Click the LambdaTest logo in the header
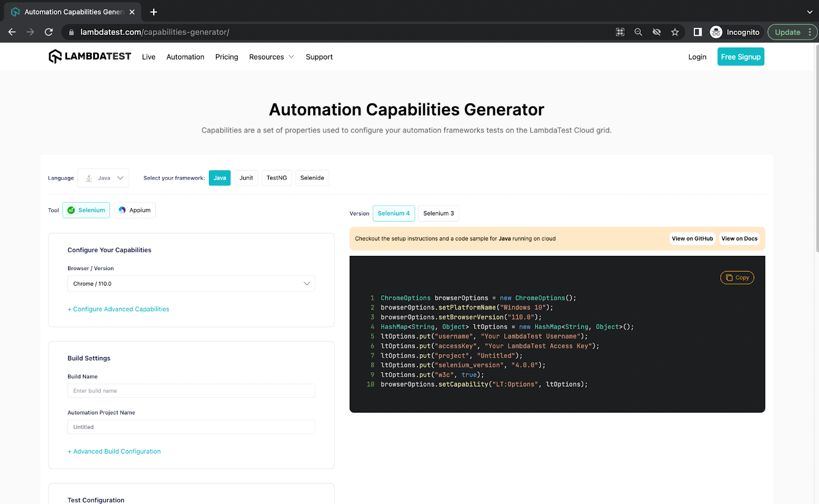The width and height of the screenshot is (819, 504). tap(90, 56)
